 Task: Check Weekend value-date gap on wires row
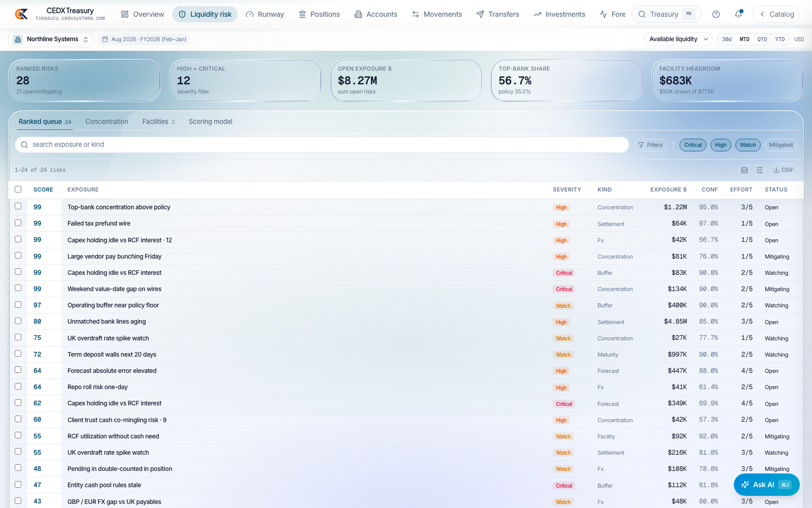click(18, 288)
